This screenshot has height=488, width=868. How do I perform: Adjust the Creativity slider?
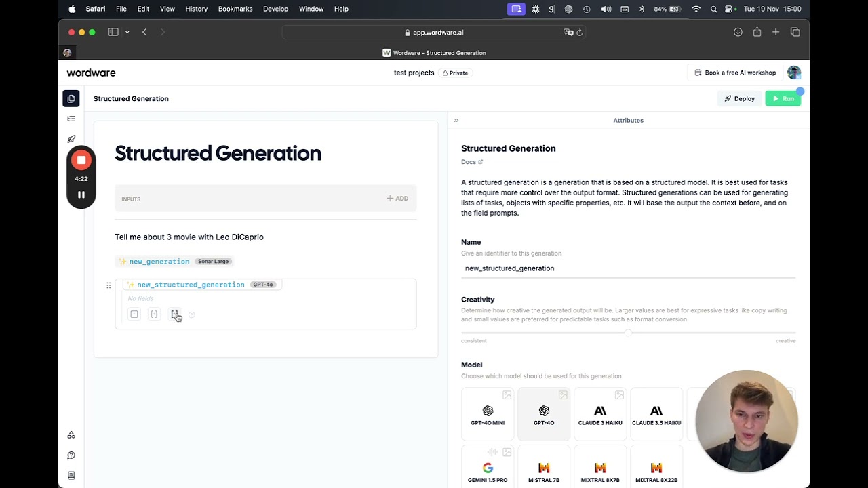coord(628,333)
